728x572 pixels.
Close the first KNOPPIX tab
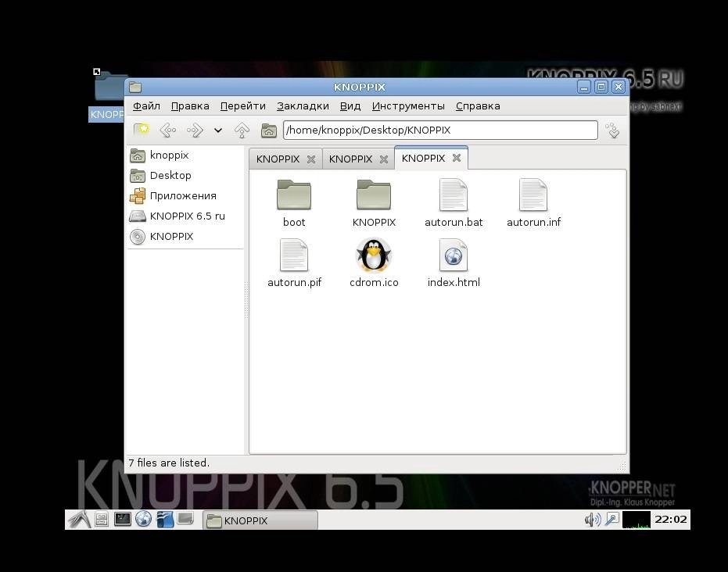point(311,159)
